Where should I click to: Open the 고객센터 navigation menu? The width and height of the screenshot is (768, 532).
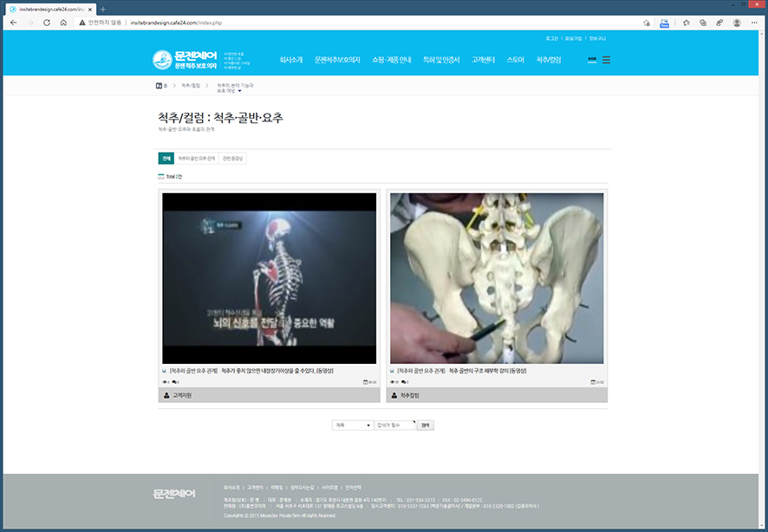tap(483, 60)
